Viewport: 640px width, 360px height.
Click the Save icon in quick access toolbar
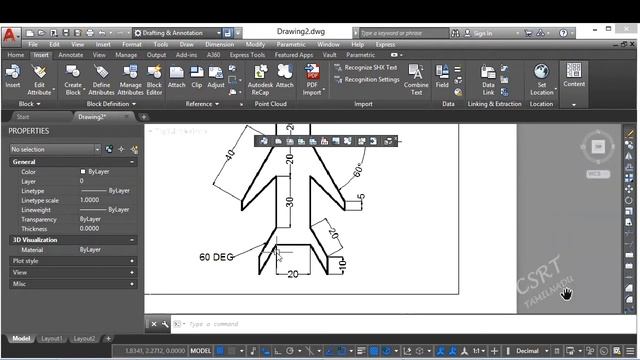(x=66, y=33)
